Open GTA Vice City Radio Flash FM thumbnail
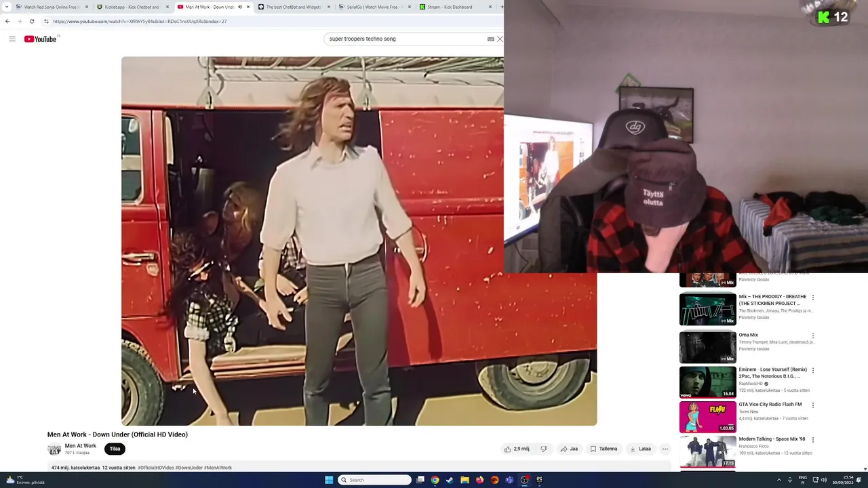This screenshot has height=488, width=868. [x=707, y=417]
